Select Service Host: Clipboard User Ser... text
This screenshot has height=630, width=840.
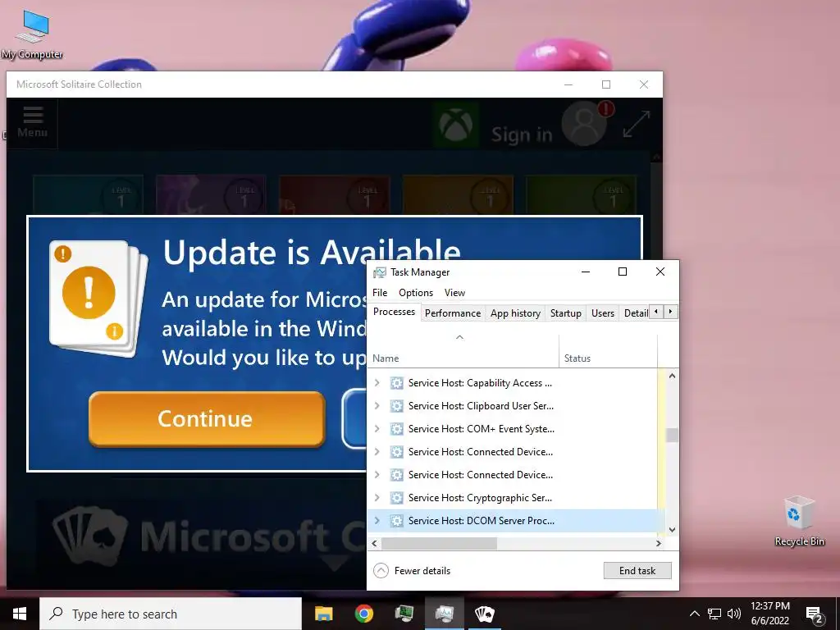point(481,405)
